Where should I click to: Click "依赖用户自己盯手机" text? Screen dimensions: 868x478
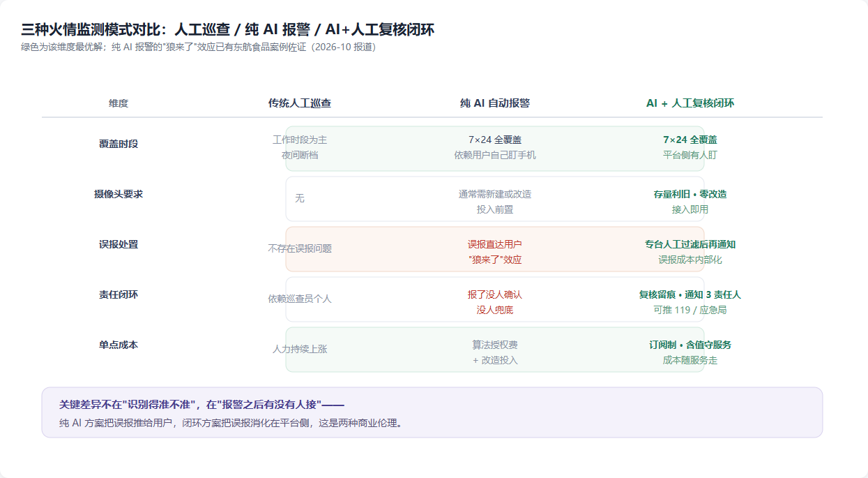495,155
